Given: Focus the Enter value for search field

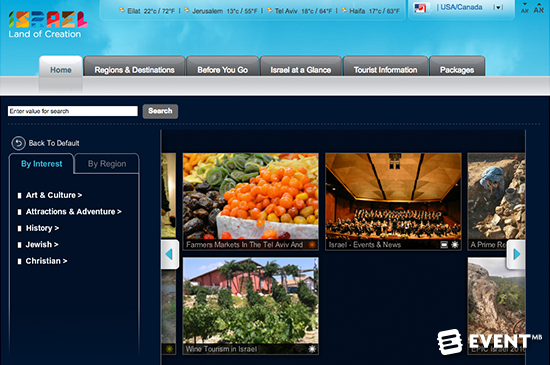Looking at the screenshot, I should pyautogui.click(x=73, y=111).
